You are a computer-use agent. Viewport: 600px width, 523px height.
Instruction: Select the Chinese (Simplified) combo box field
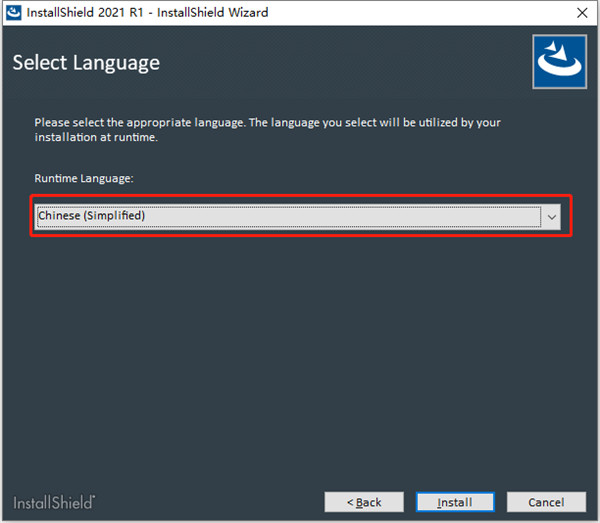(297, 217)
